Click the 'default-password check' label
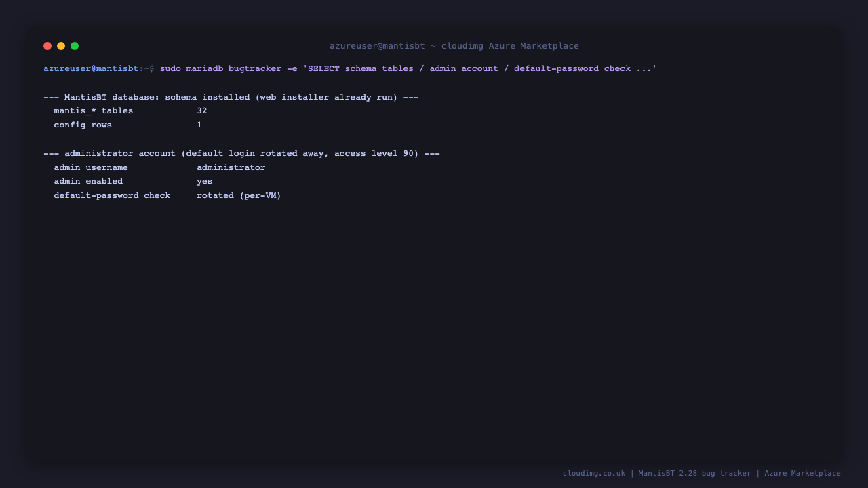Screen dimensions: 868x488 112,195
